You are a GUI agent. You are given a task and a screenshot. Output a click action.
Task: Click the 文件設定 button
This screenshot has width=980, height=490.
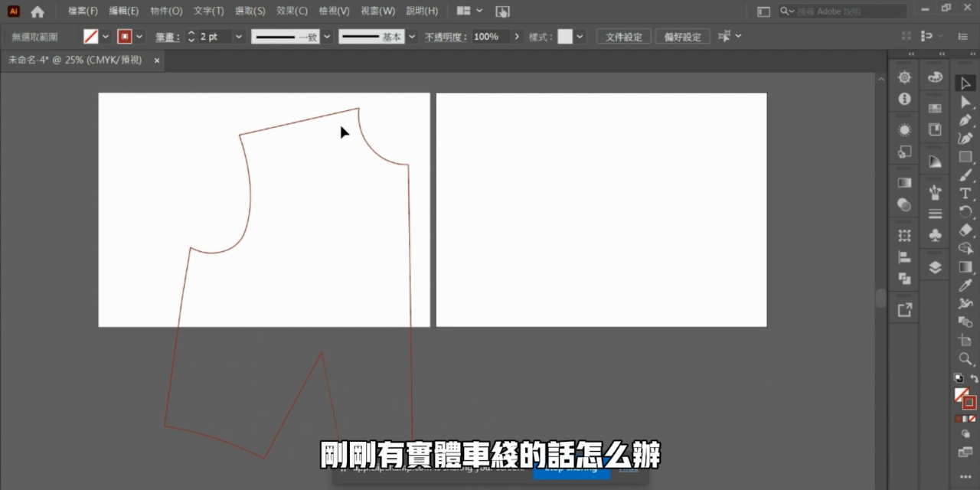(623, 37)
